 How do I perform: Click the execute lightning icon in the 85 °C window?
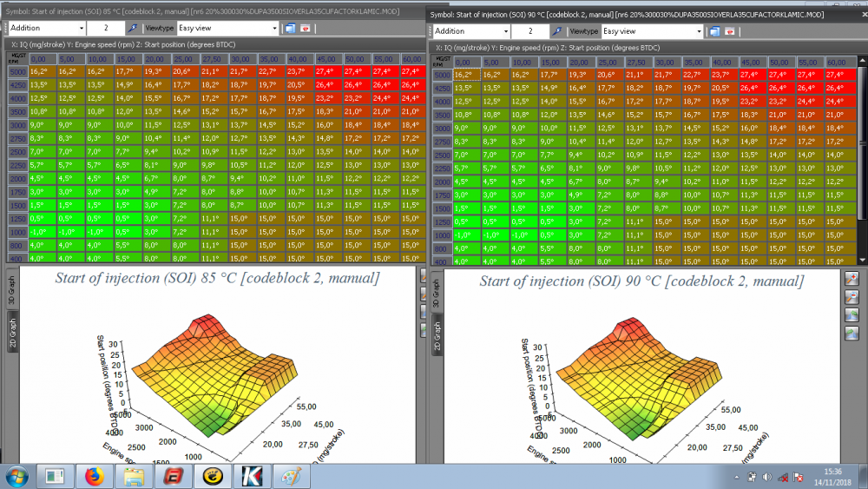(x=133, y=28)
